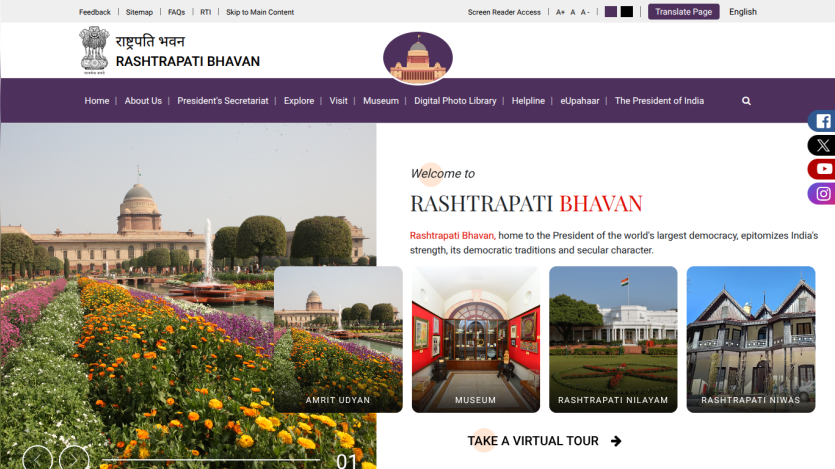835x469 pixels.
Task: Click the national emblem logo
Action: (94, 51)
